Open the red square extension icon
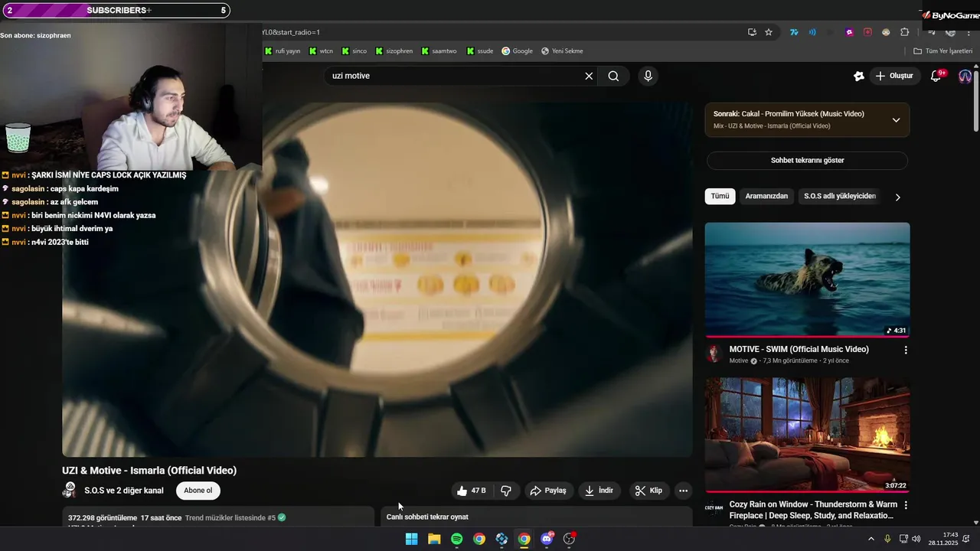The image size is (980, 551). click(x=867, y=32)
